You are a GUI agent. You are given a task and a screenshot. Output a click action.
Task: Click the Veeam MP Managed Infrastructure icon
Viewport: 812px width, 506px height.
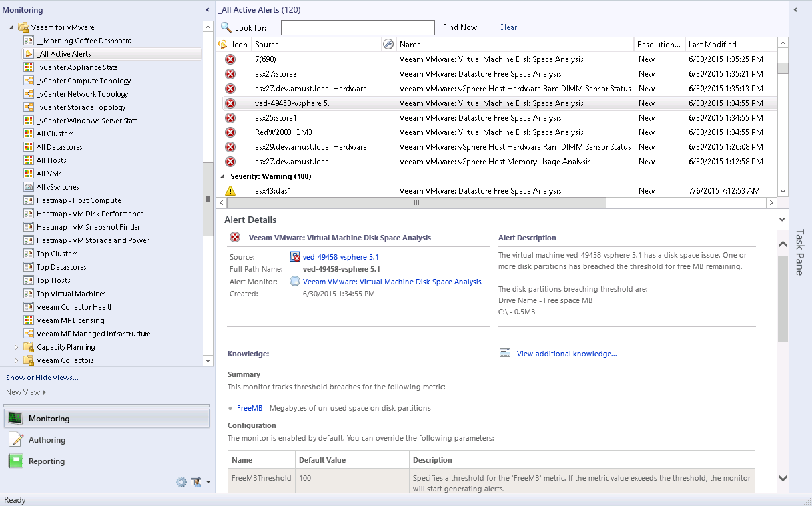[x=29, y=334]
